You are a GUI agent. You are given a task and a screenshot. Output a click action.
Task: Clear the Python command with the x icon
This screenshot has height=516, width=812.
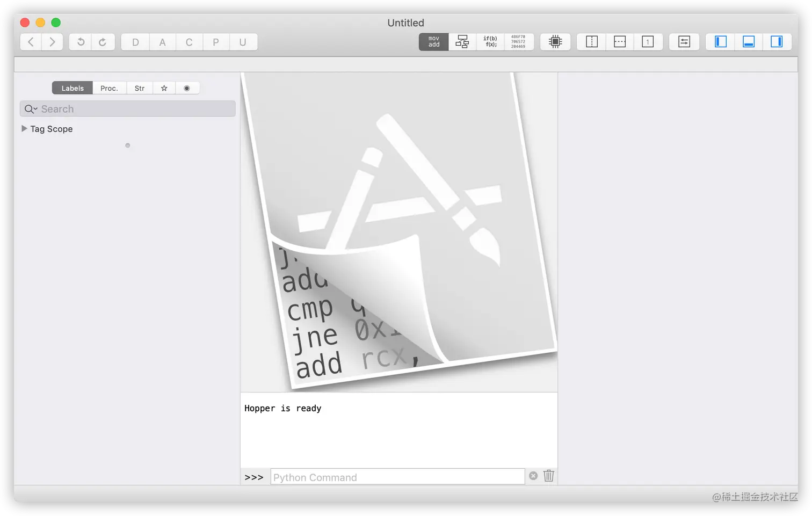coord(533,476)
